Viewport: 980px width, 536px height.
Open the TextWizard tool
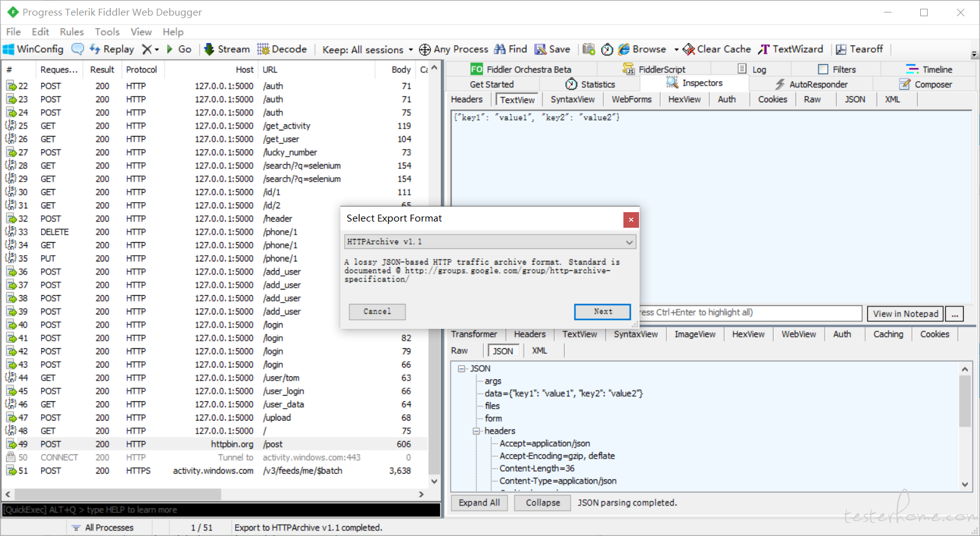790,49
